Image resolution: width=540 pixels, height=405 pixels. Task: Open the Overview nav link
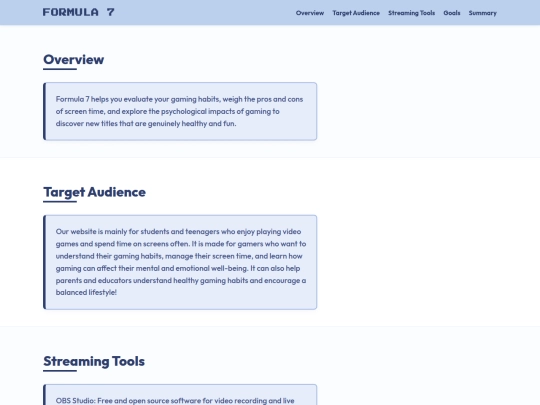[x=310, y=13]
